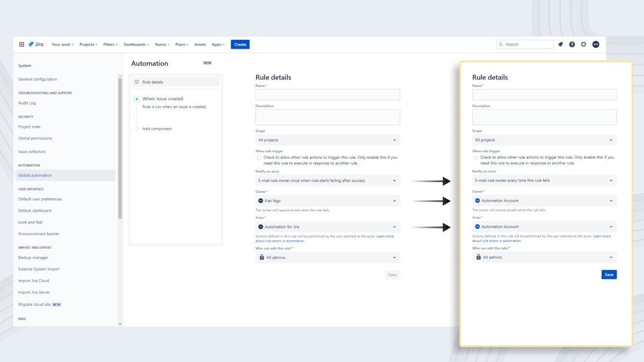Open Assets in the top navigation
The image size is (644, 362).
200,45
